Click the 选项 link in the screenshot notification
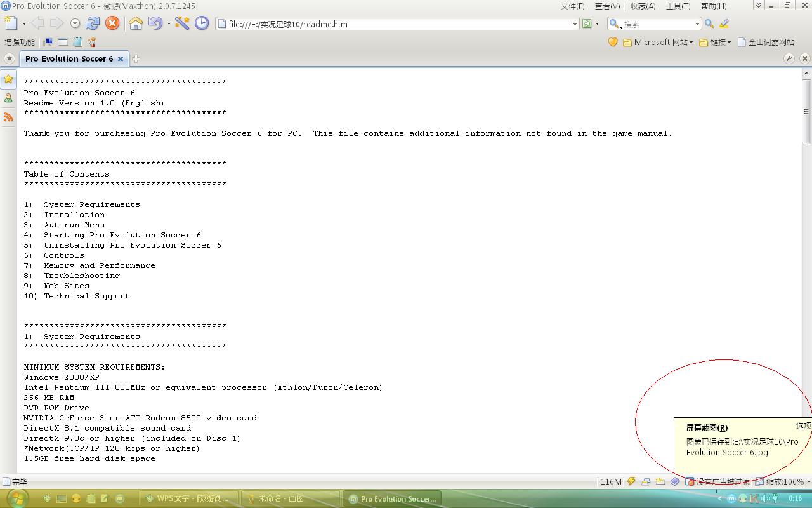This screenshot has height=508, width=812. (803, 425)
